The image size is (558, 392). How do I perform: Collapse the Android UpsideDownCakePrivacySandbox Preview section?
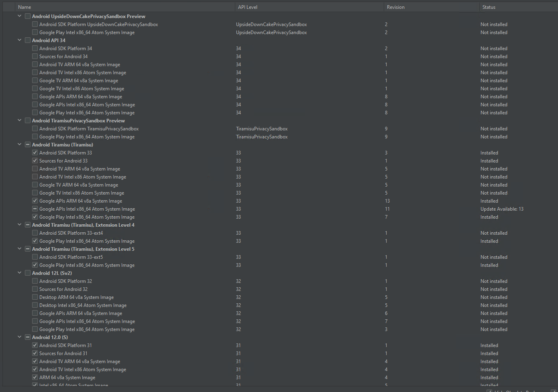tap(19, 16)
